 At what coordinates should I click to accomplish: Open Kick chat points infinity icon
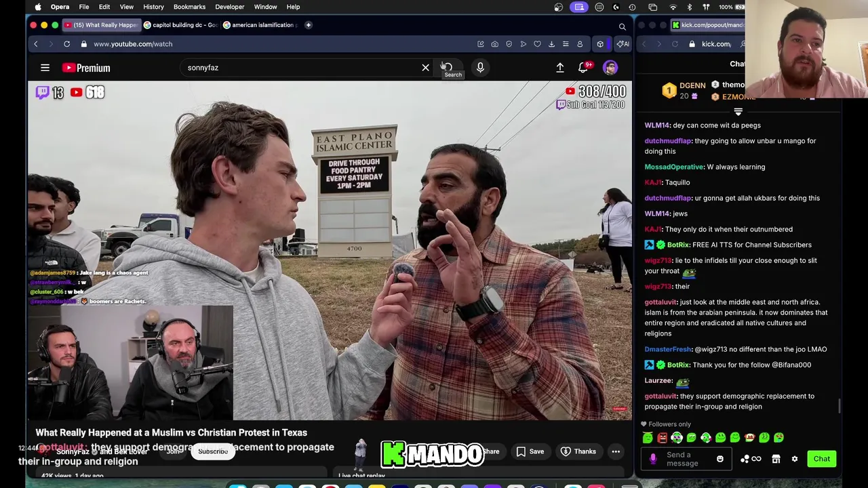[750, 459]
